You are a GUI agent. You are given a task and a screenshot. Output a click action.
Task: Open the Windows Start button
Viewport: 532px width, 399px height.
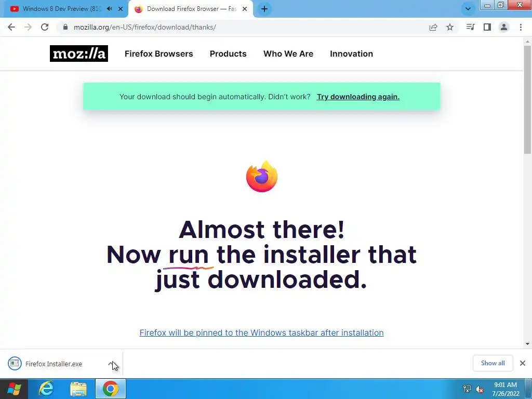14,389
